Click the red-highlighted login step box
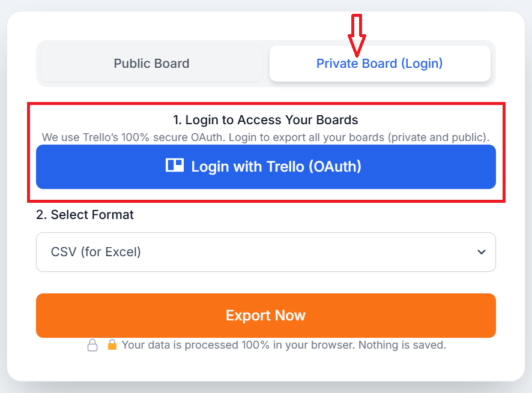The image size is (532, 393). tap(266, 150)
